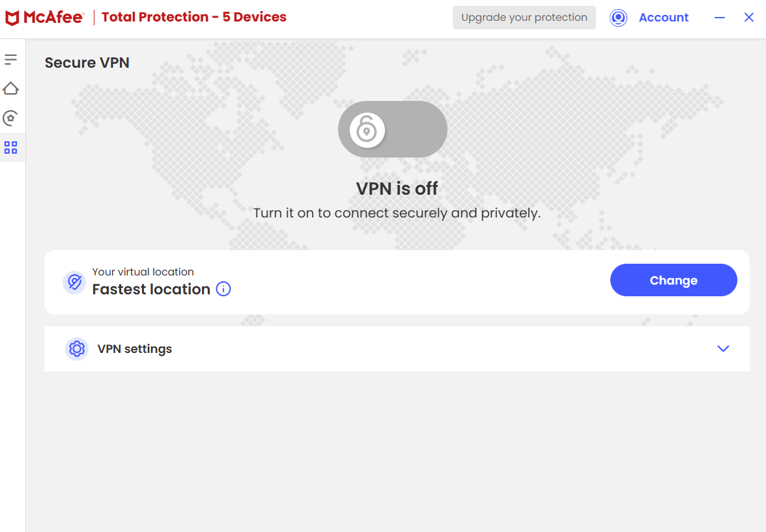The width and height of the screenshot is (766, 532).
Task: Click the McAfee shield logo
Action: (x=12, y=18)
